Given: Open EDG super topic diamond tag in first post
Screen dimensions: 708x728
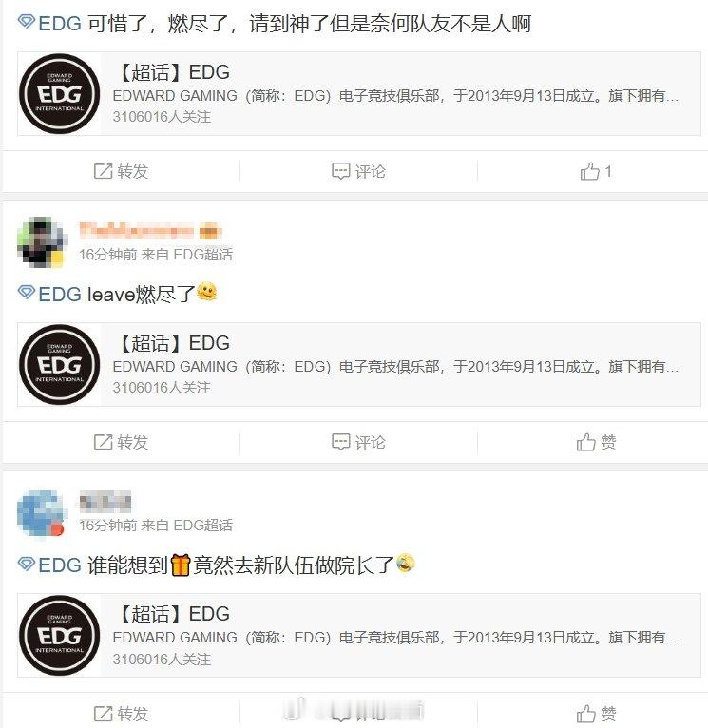Looking at the screenshot, I should tap(49, 23).
